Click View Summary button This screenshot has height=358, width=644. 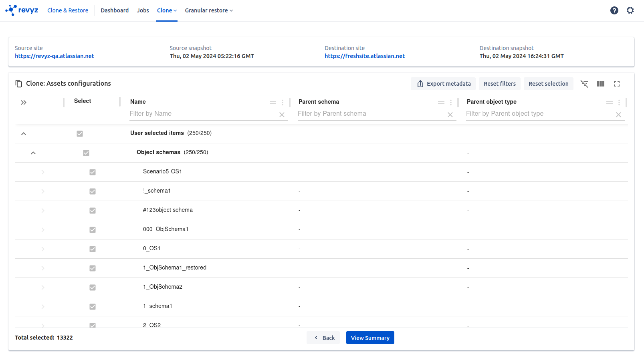click(370, 338)
